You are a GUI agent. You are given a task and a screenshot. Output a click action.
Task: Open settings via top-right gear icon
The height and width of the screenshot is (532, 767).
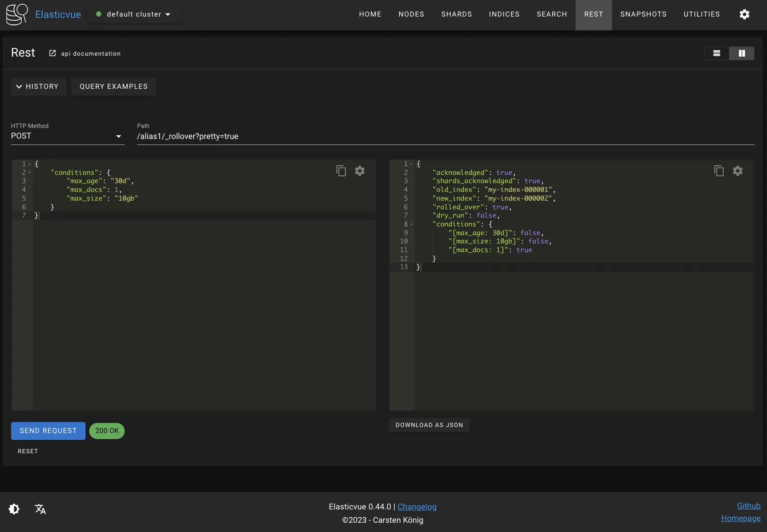coord(744,14)
